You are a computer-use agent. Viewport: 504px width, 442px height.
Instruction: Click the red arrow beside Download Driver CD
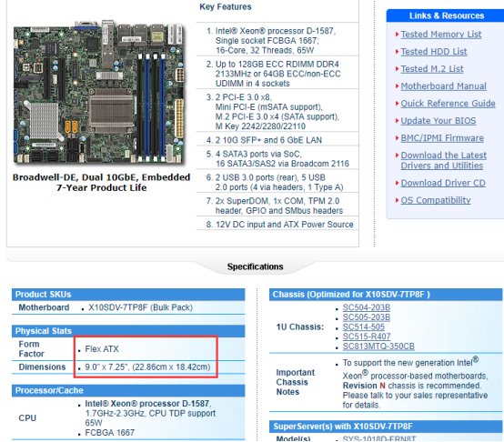(397, 183)
